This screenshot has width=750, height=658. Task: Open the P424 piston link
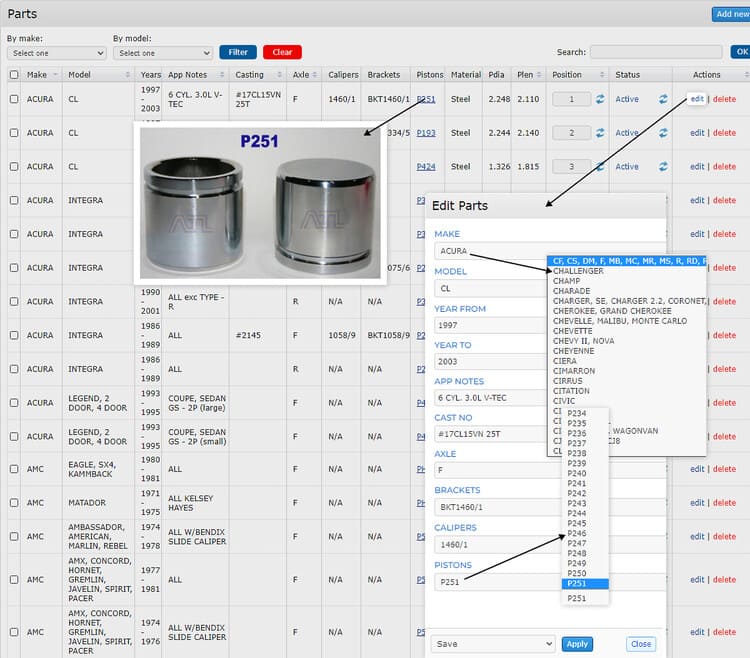(x=426, y=166)
